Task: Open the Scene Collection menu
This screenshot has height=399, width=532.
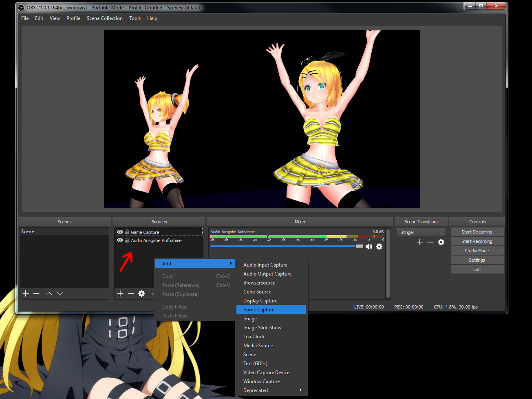Action: (105, 18)
